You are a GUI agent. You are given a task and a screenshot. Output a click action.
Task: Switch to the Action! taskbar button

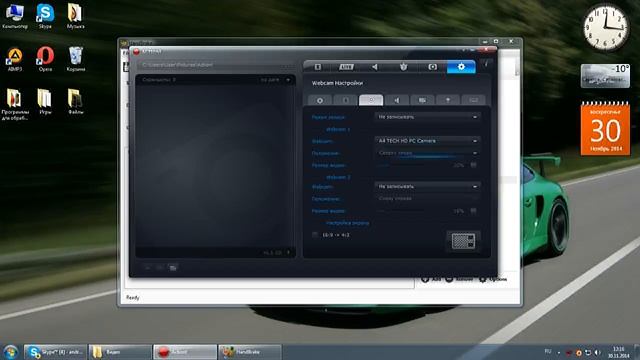(x=185, y=352)
